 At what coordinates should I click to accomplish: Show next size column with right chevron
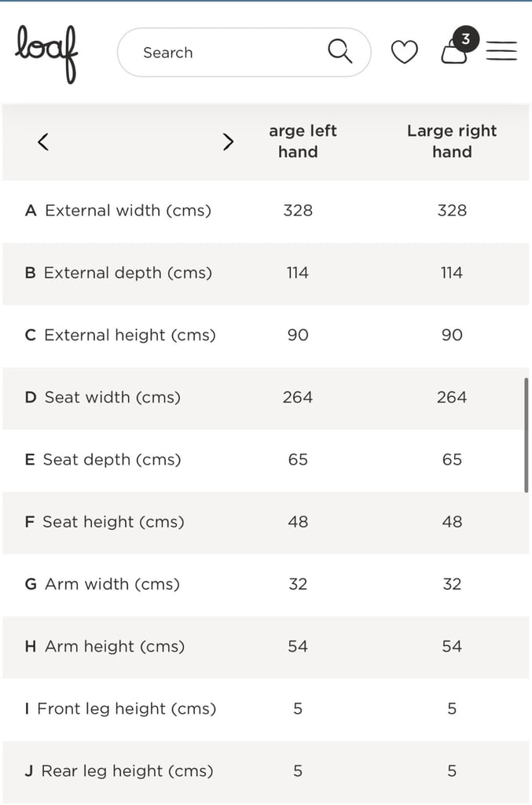(x=229, y=142)
